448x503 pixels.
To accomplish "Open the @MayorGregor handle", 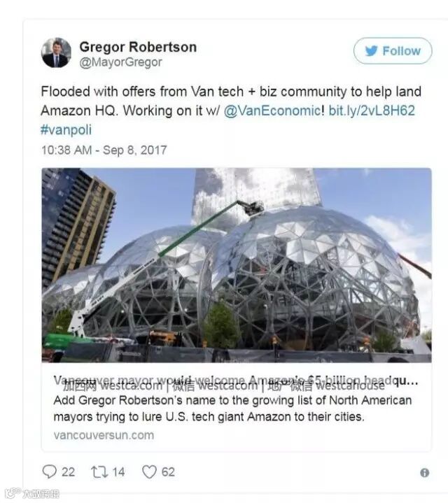I will (120, 62).
